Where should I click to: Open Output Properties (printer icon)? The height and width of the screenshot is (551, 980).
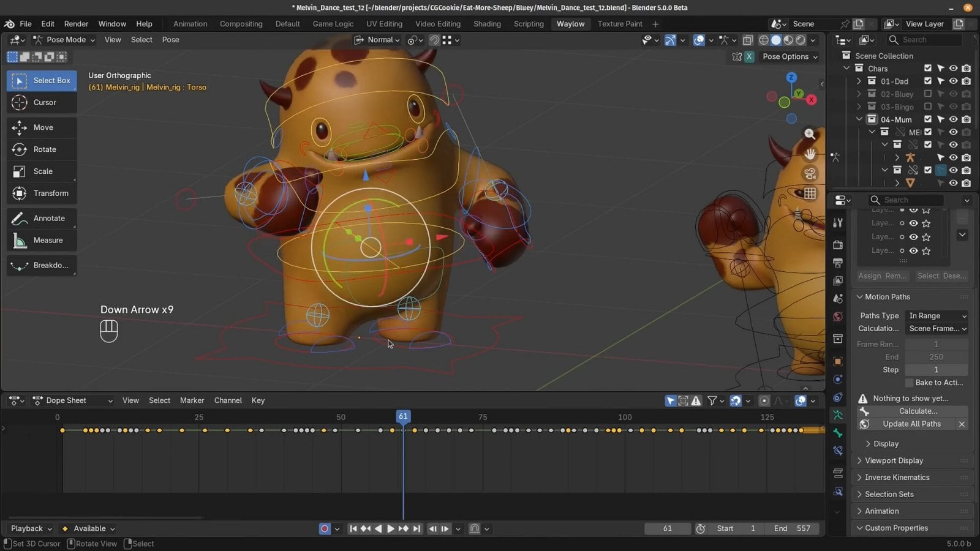pos(837,262)
